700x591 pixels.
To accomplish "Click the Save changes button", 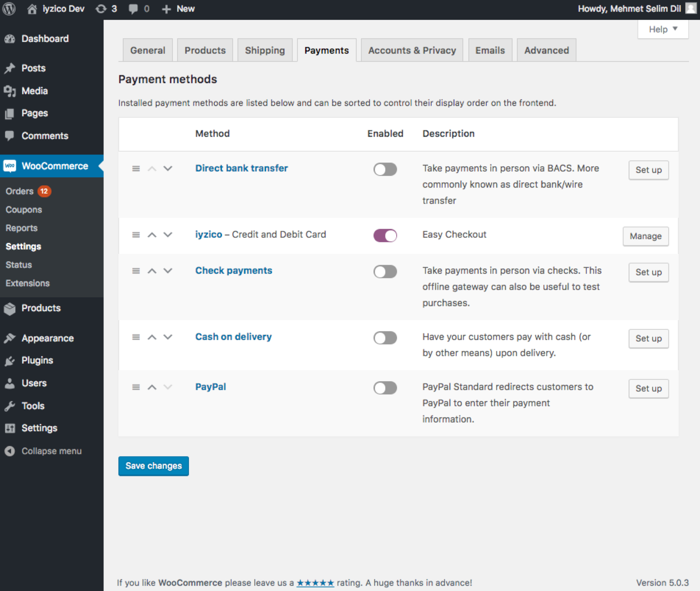I will pyautogui.click(x=153, y=466).
